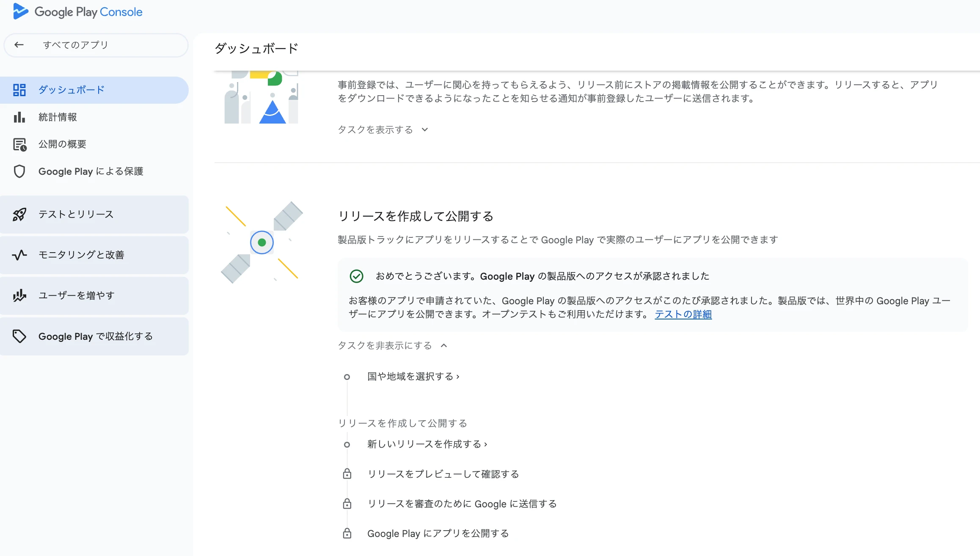Click the circle marker beside 国や地域を選択する
Viewport: 980px width, 556px height.
(x=347, y=377)
